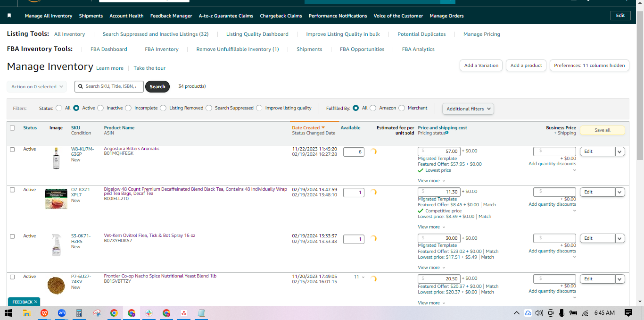Click the bookmark icon in the navigation bar

point(9,16)
